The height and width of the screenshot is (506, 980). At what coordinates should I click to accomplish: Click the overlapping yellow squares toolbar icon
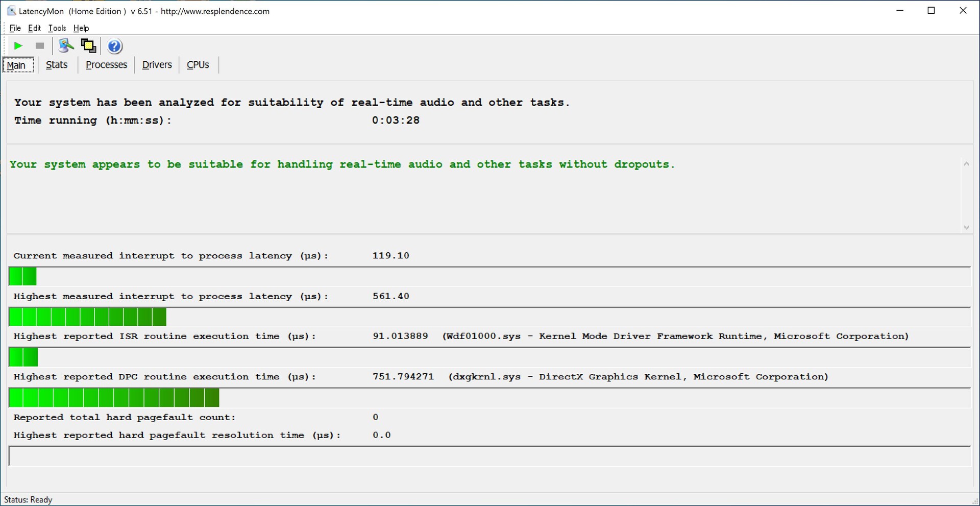click(88, 46)
